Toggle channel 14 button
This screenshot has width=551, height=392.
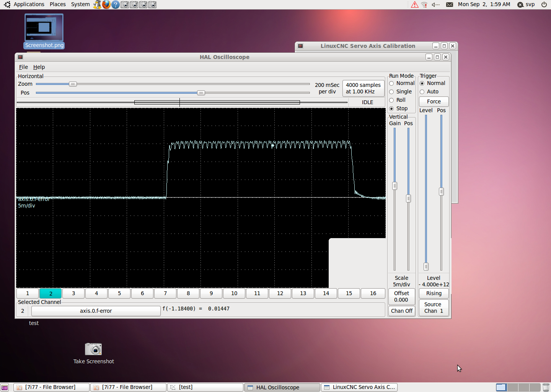point(326,294)
